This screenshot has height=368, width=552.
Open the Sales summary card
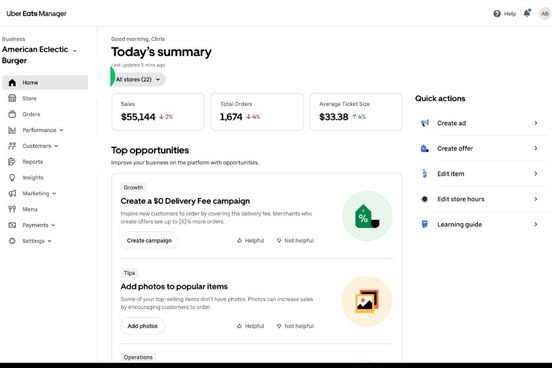coord(158,112)
